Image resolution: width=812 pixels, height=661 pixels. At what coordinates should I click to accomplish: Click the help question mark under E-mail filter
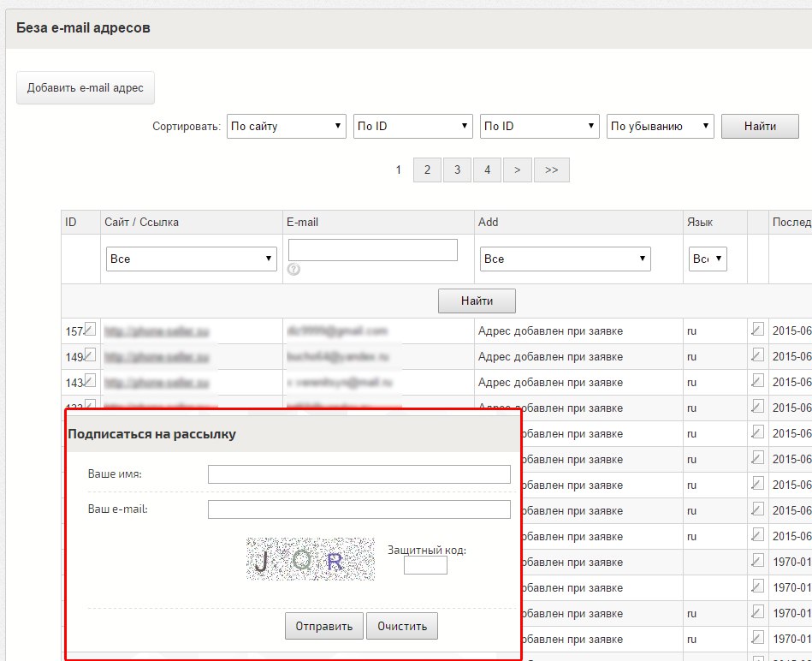[293, 269]
